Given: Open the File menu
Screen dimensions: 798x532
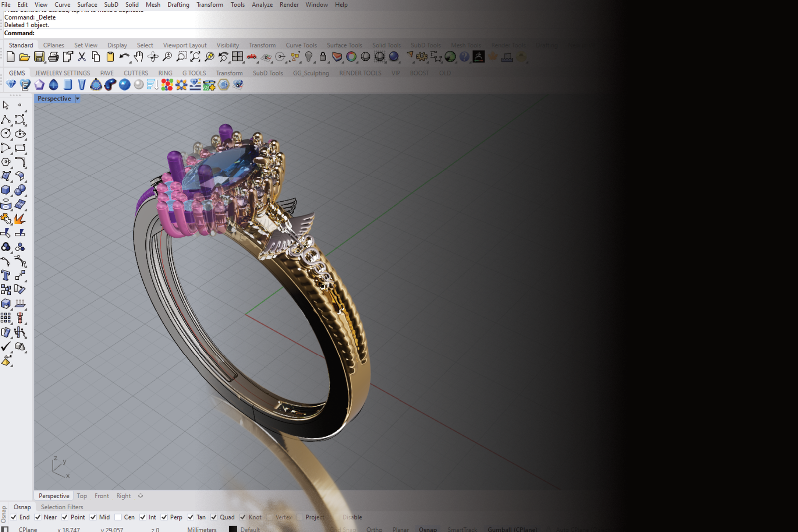Looking at the screenshot, I should (x=6, y=5).
